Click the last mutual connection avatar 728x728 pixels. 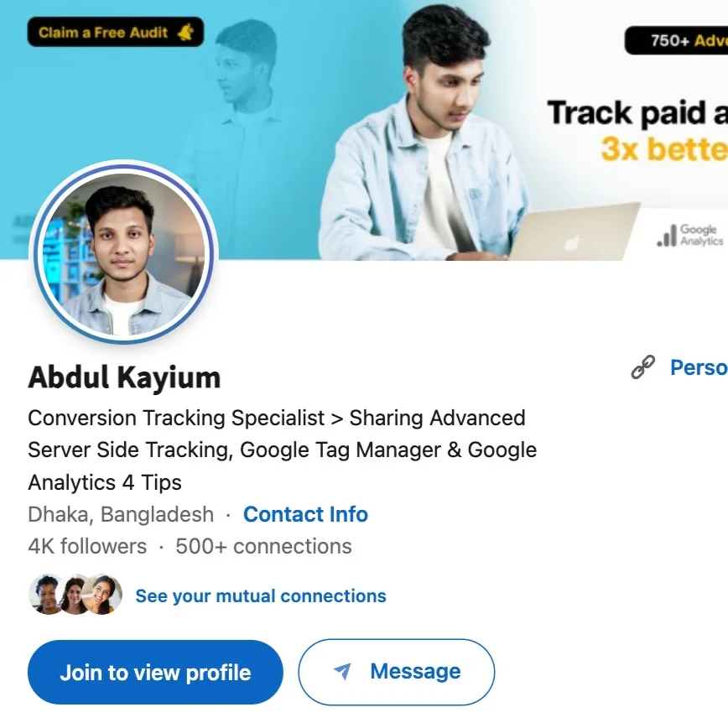(102, 595)
